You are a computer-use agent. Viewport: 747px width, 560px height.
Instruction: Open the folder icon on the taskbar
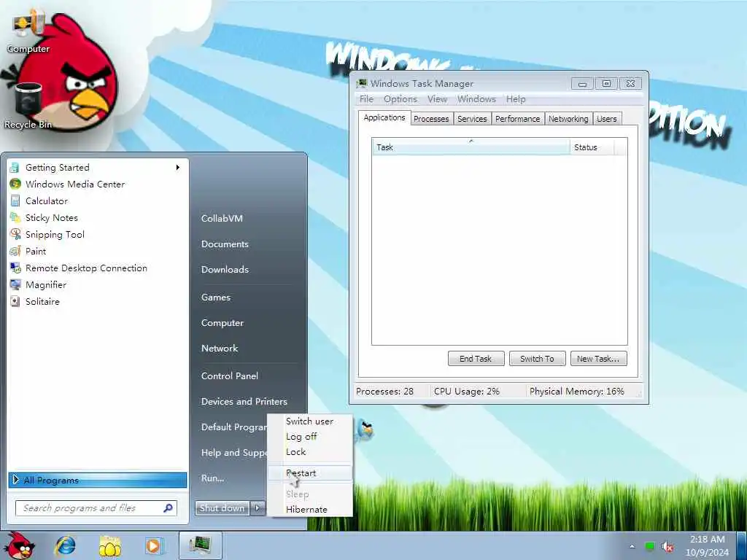[x=109, y=545]
